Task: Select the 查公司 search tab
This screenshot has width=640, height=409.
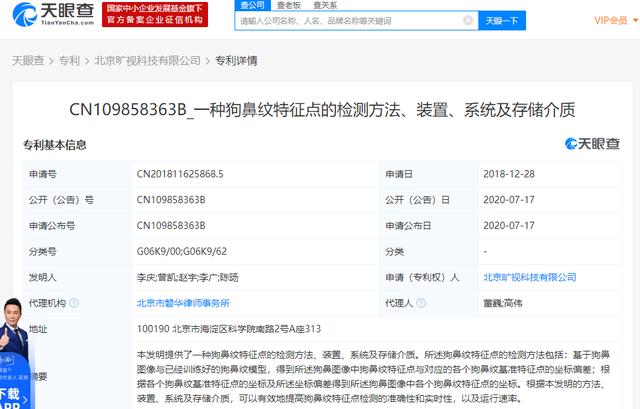Action: coord(253,5)
